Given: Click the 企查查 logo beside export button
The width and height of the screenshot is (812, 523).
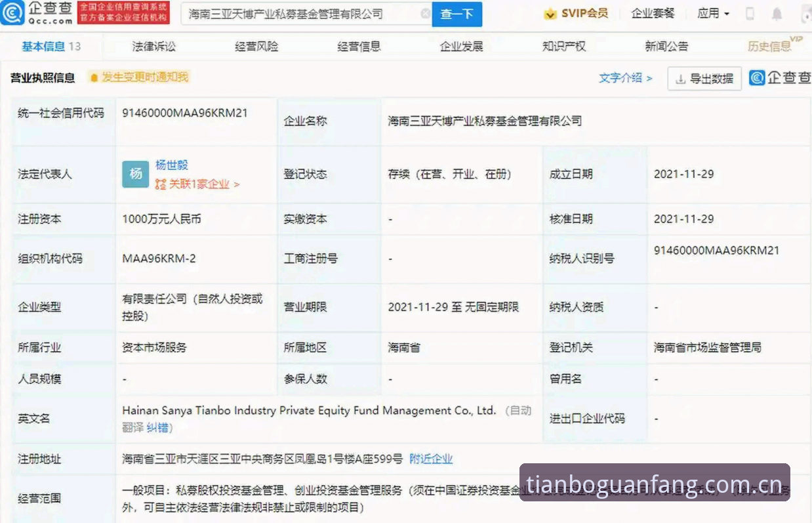Looking at the screenshot, I should [x=781, y=77].
